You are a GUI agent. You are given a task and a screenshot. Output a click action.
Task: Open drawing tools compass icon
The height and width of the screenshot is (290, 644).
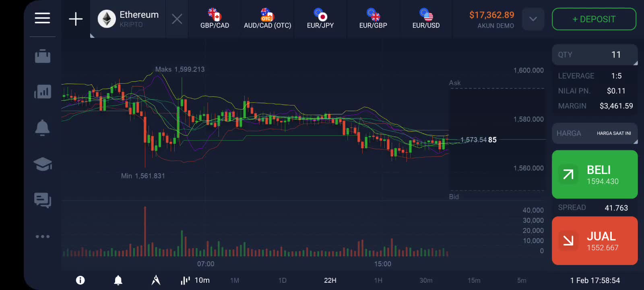click(x=156, y=280)
